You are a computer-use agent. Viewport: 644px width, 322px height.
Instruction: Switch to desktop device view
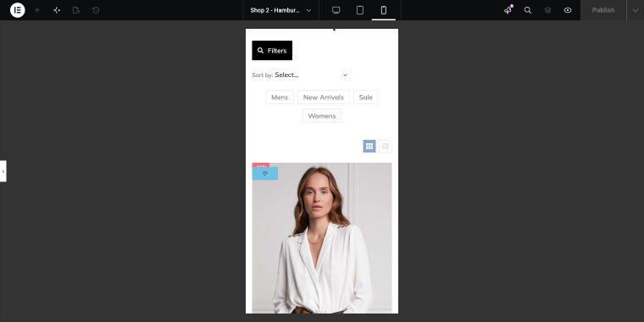click(x=336, y=10)
